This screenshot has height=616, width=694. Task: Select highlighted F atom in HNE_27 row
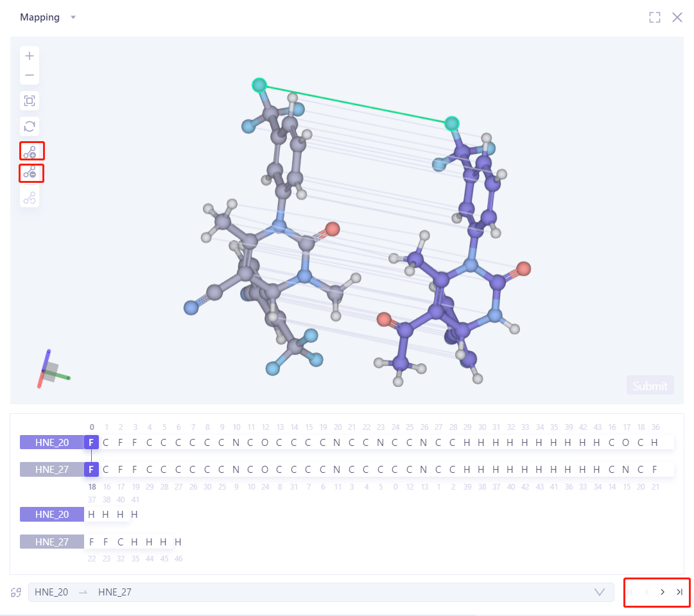pyautogui.click(x=91, y=470)
